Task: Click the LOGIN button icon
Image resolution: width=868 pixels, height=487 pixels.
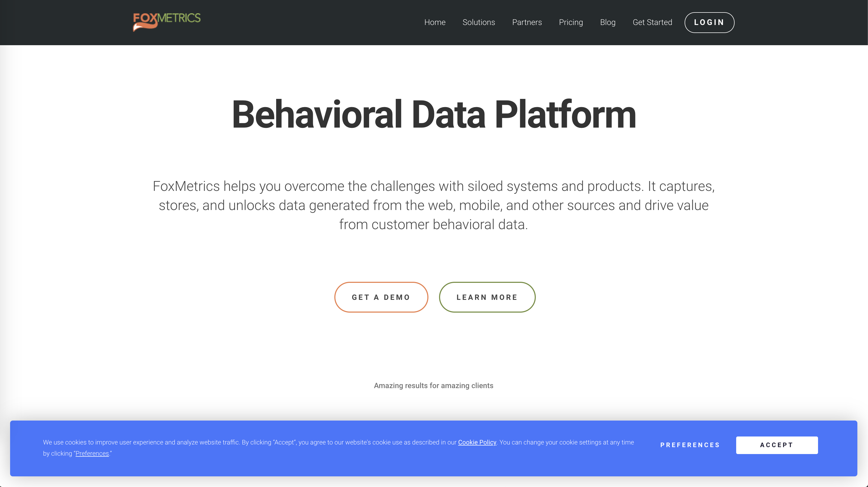Action: coord(709,22)
